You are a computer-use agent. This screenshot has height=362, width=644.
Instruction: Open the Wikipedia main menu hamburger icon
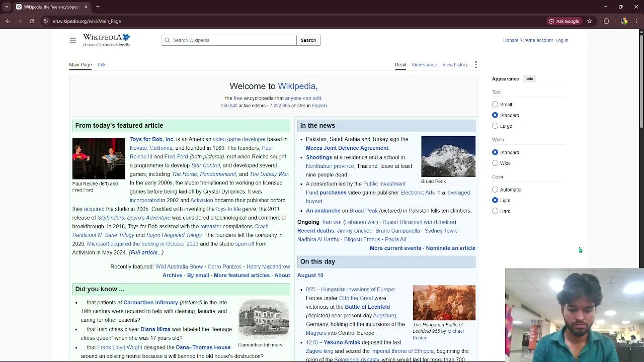tap(73, 40)
